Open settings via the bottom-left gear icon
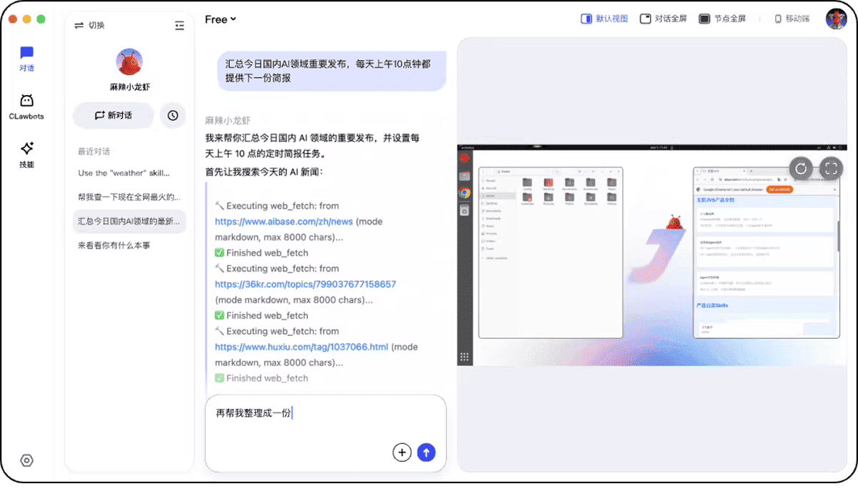 (27, 460)
